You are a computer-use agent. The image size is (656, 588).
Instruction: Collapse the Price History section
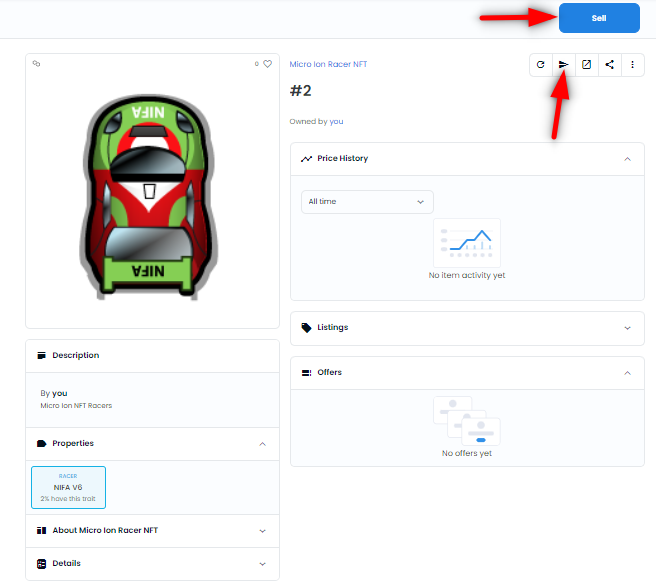pos(627,159)
